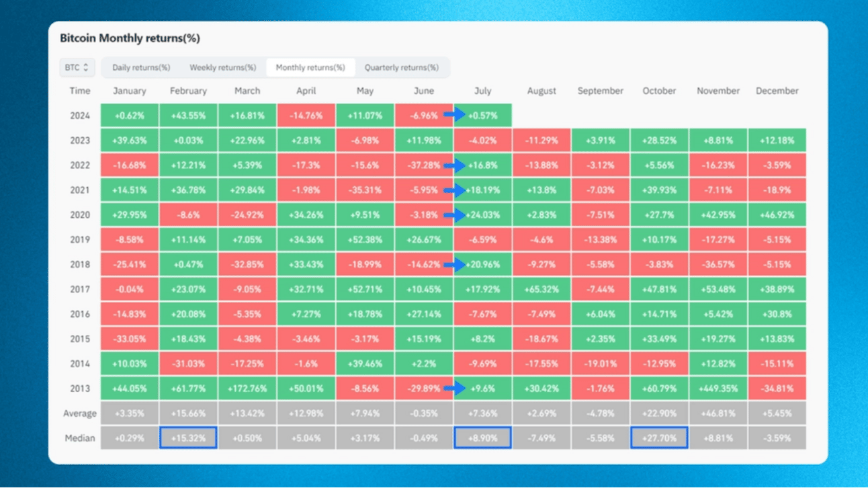Click the December column header
868x488 pixels.
click(x=777, y=91)
